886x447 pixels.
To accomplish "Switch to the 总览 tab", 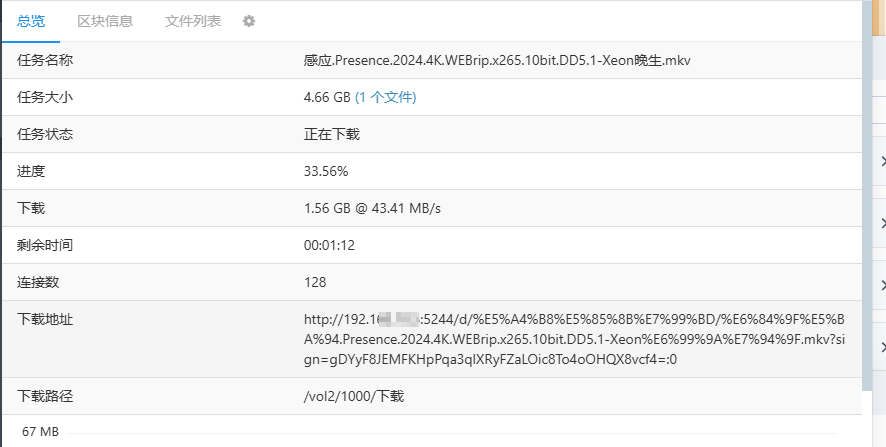I will [31, 21].
